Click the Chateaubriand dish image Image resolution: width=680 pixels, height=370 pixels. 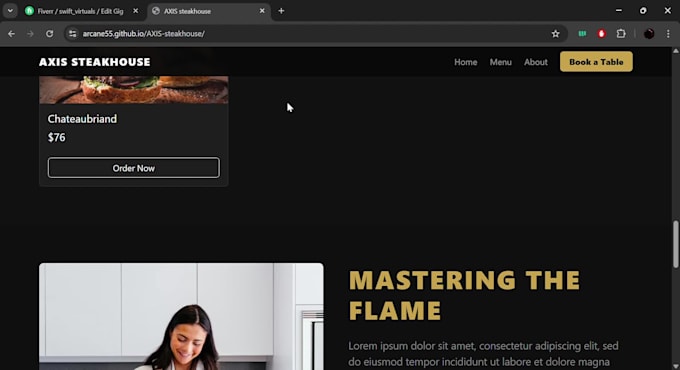(134, 90)
